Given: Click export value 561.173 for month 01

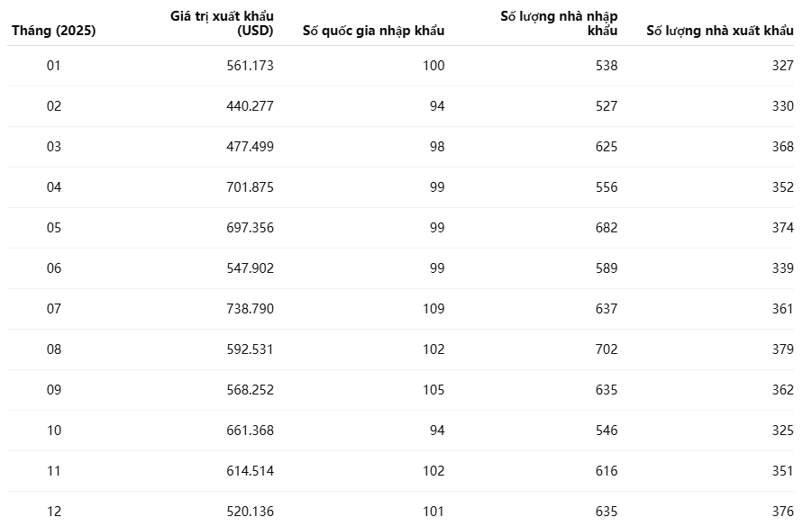Looking at the screenshot, I should (x=250, y=66).
